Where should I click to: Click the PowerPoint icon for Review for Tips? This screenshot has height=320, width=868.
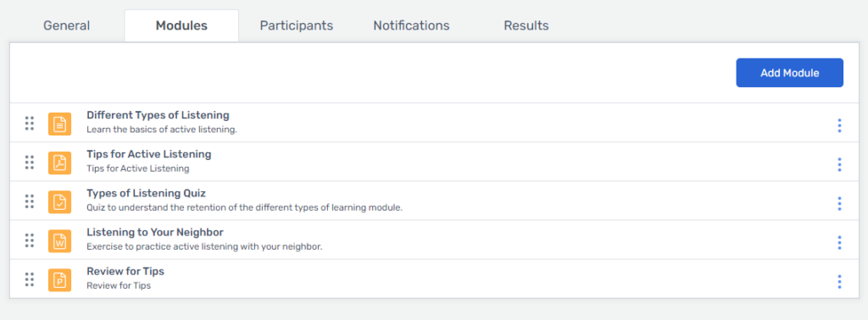(60, 280)
